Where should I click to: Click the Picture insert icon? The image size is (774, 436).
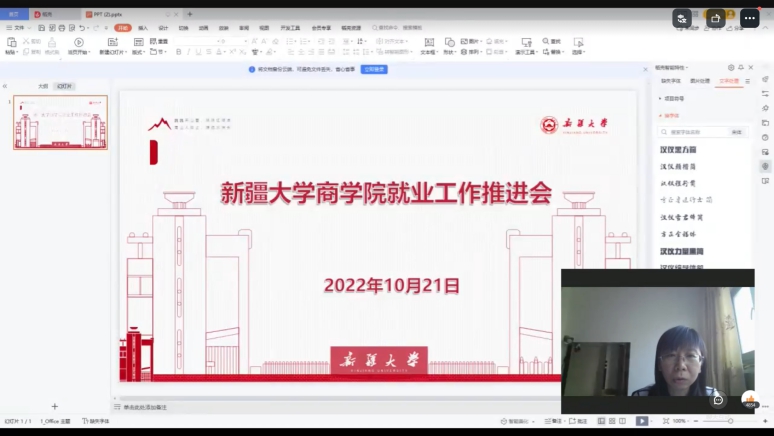coord(464,41)
